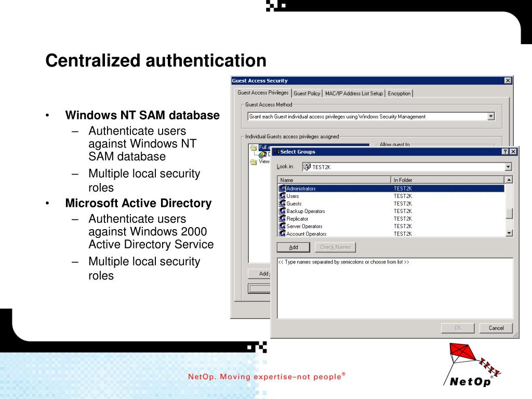Click the group list scrollbar thumb
Screen dimensions: 532x399
[509, 214]
